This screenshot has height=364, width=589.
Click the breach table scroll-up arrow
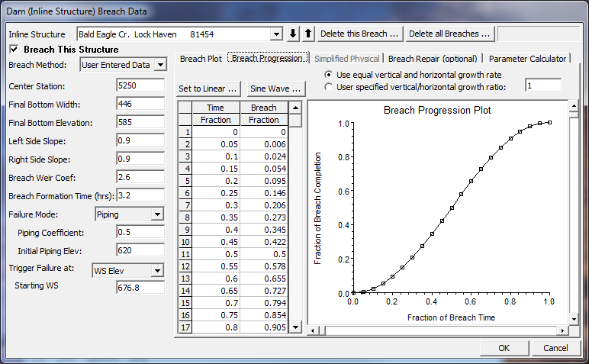pos(297,107)
